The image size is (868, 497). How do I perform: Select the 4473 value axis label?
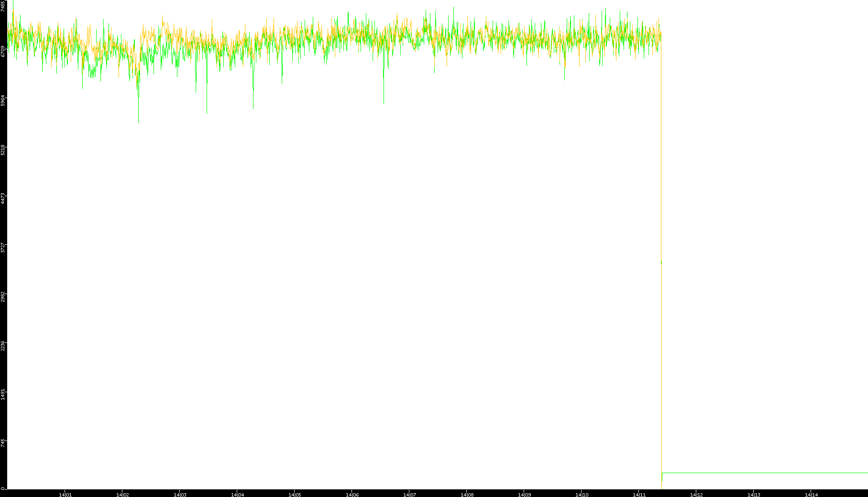(3, 199)
